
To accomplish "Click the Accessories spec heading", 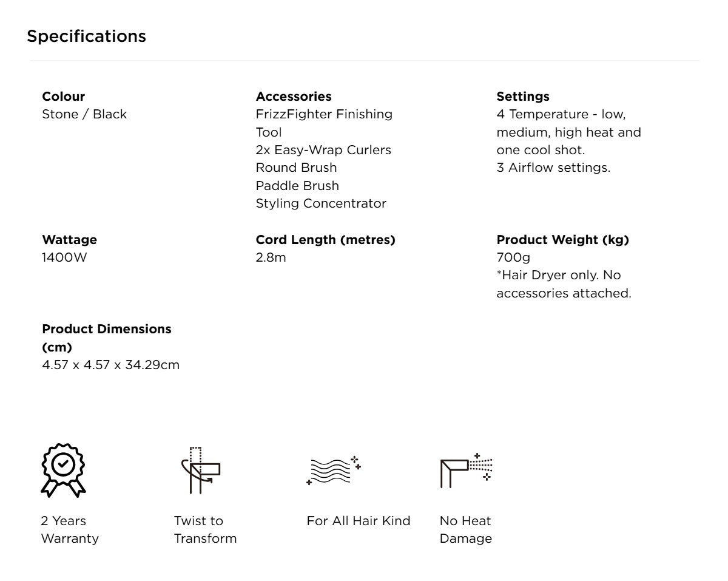I will point(294,97).
